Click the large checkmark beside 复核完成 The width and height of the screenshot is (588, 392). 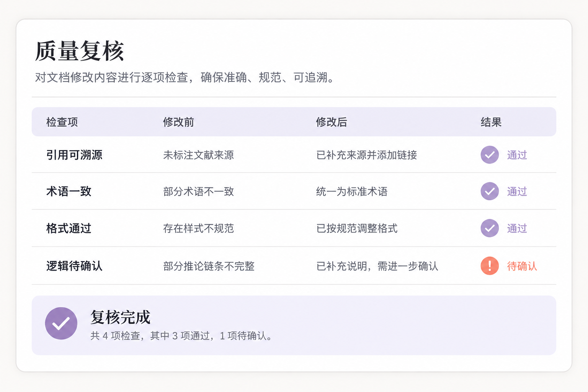point(61,323)
